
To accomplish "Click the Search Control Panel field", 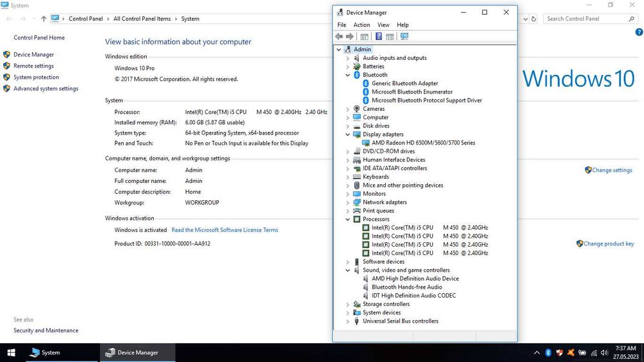I will point(590,19).
